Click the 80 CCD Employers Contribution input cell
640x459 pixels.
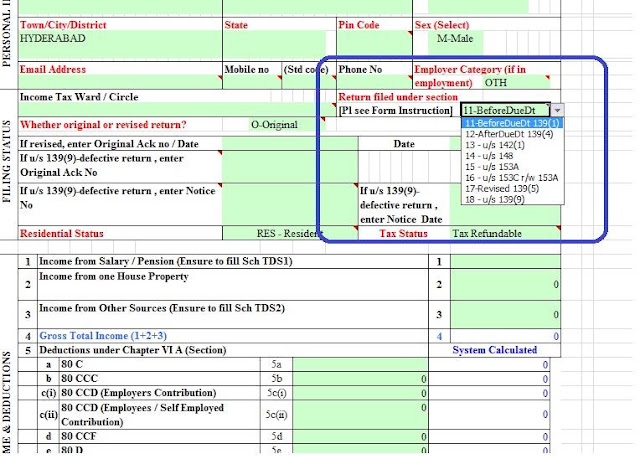pyautogui.click(x=360, y=393)
